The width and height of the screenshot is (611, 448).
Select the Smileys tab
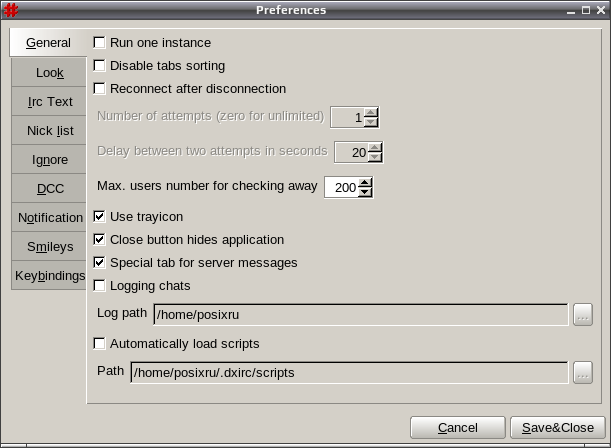point(49,247)
